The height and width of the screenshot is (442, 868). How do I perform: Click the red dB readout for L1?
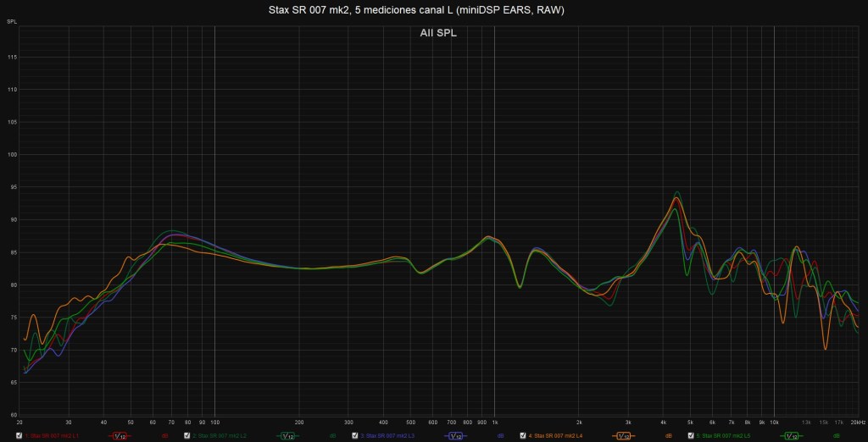tap(164, 436)
